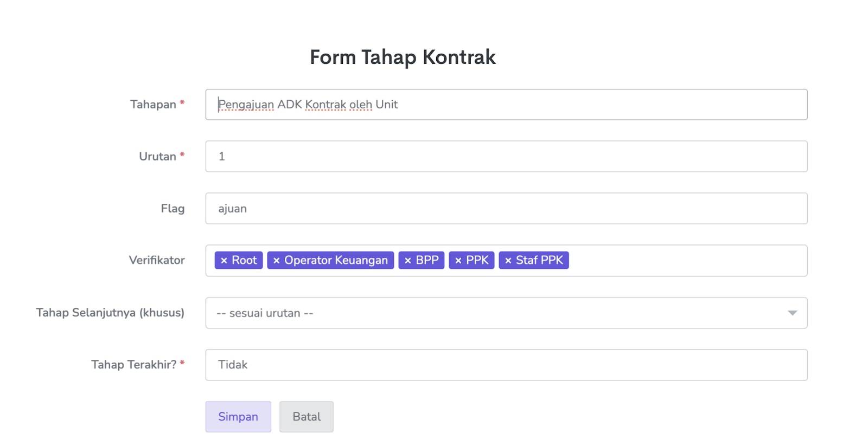Click the Form Tahap Kontrak heading
Image resolution: width=868 pixels, height=446 pixels.
403,57
